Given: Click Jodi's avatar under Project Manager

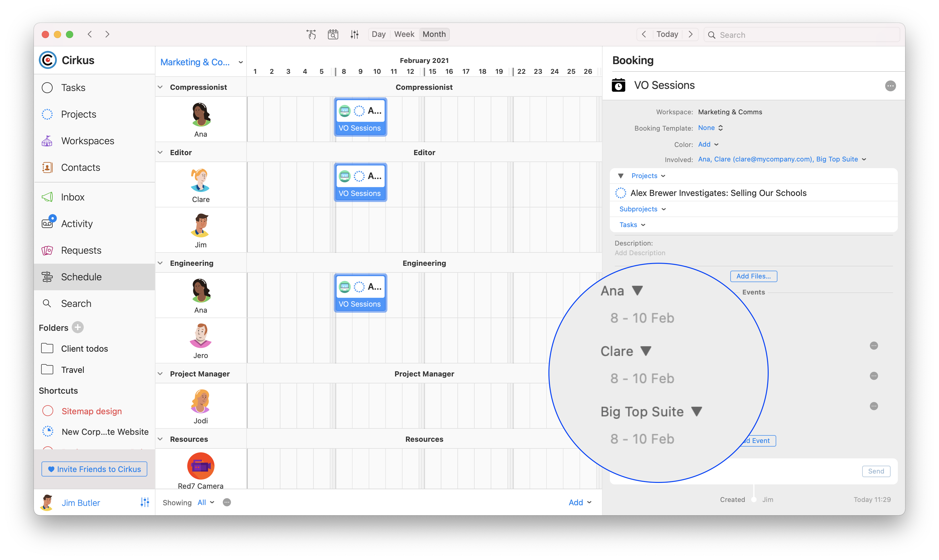Looking at the screenshot, I should pos(201,402).
